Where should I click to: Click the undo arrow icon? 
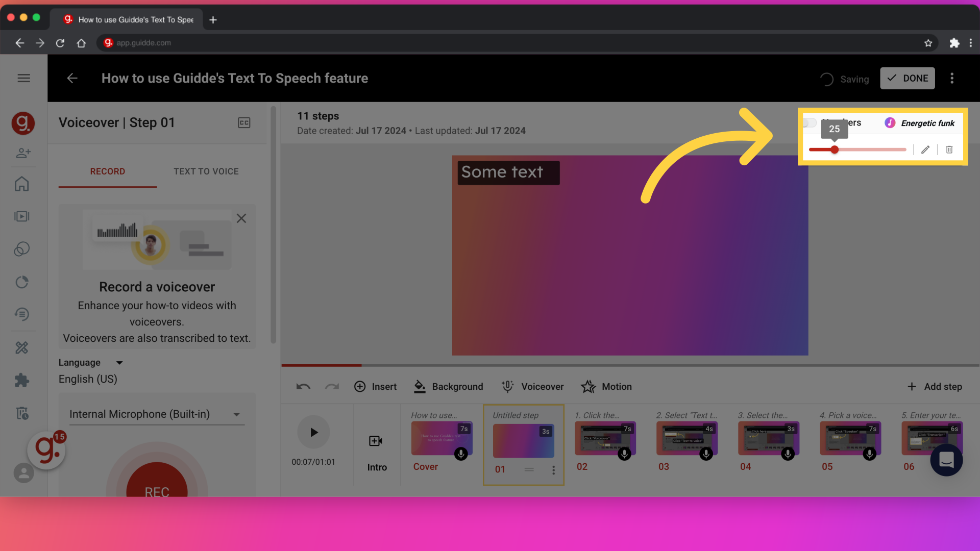[304, 386]
